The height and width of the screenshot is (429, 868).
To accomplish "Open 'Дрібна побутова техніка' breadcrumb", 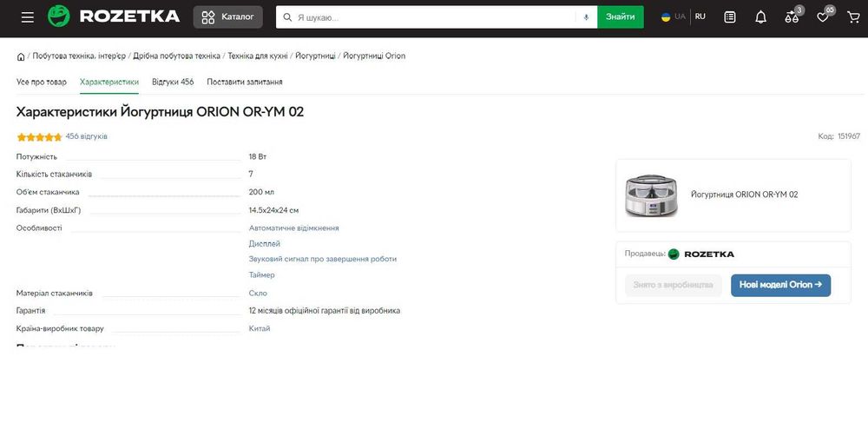I will coord(176,56).
